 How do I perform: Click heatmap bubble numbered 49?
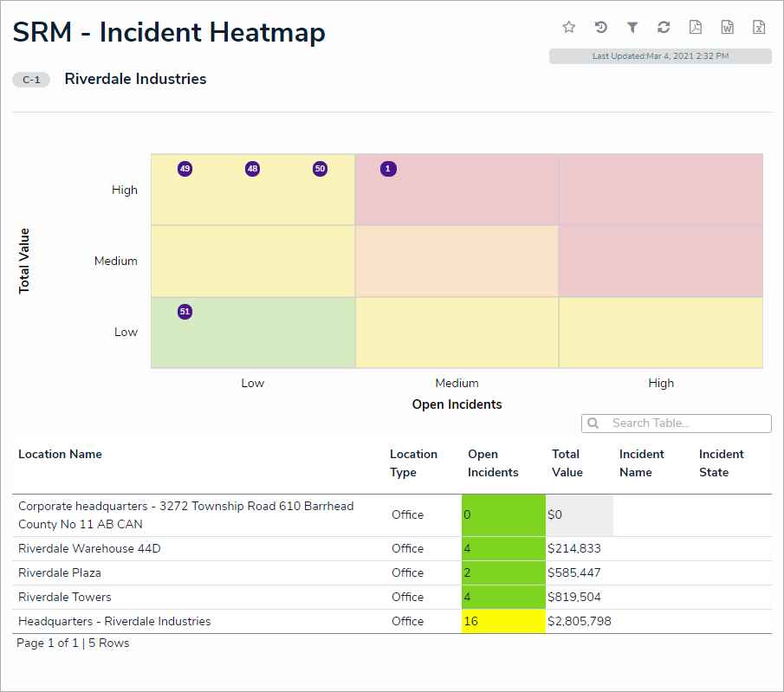[x=185, y=169]
